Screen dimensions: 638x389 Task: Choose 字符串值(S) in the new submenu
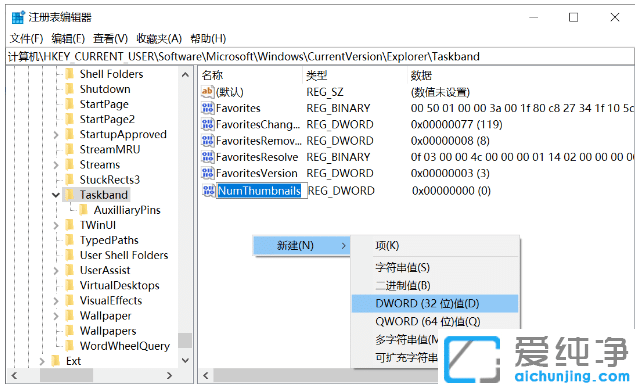[x=435, y=267]
